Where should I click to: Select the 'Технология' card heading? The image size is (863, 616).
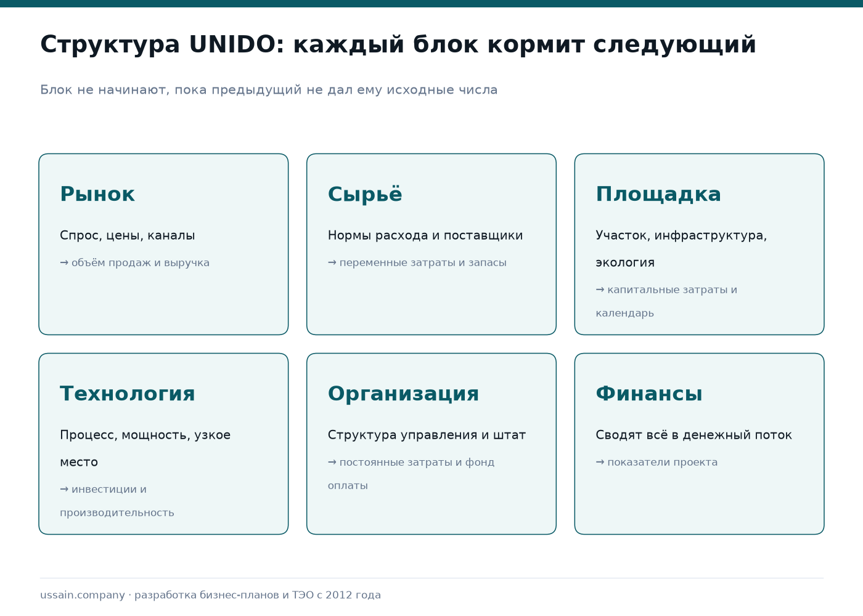tap(128, 394)
